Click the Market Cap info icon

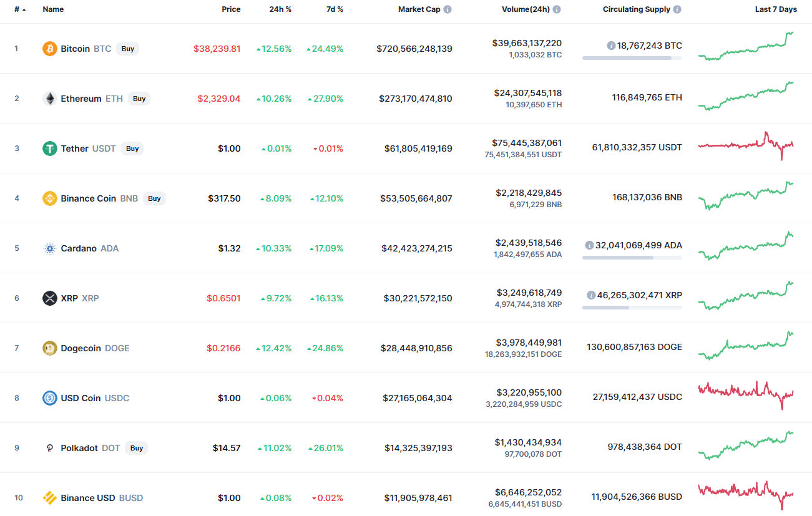[448, 9]
